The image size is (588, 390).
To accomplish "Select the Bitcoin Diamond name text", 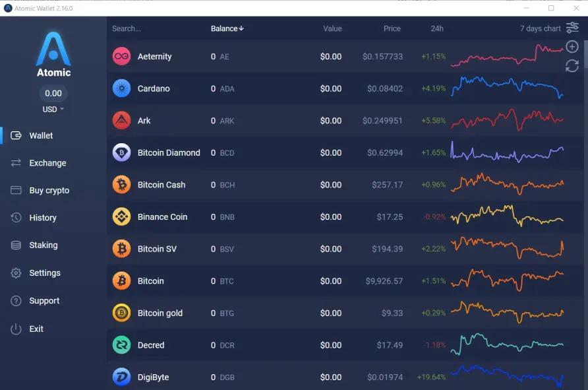I will pos(169,153).
